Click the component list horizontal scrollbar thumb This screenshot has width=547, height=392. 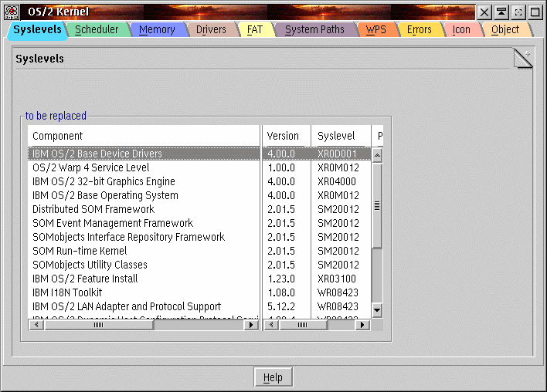click(98, 325)
